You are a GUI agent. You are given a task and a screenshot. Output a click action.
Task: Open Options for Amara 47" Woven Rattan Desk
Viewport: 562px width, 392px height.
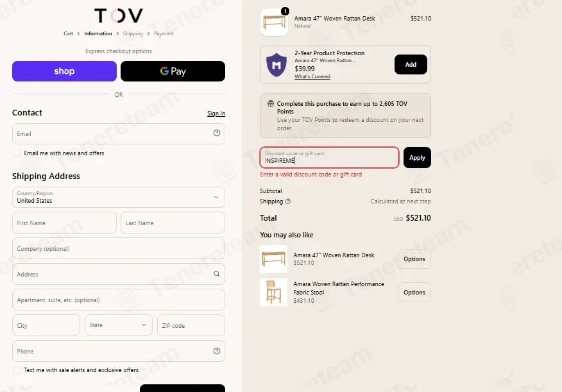[414, 259]
